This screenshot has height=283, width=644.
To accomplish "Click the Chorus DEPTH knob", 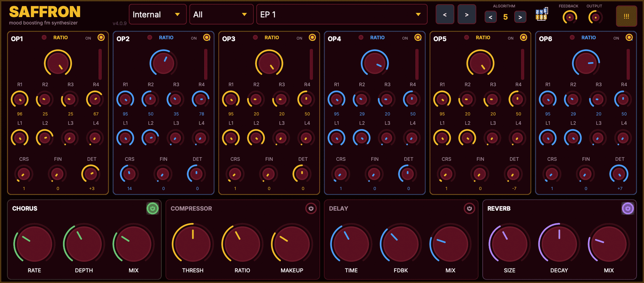I will (84, 243).
